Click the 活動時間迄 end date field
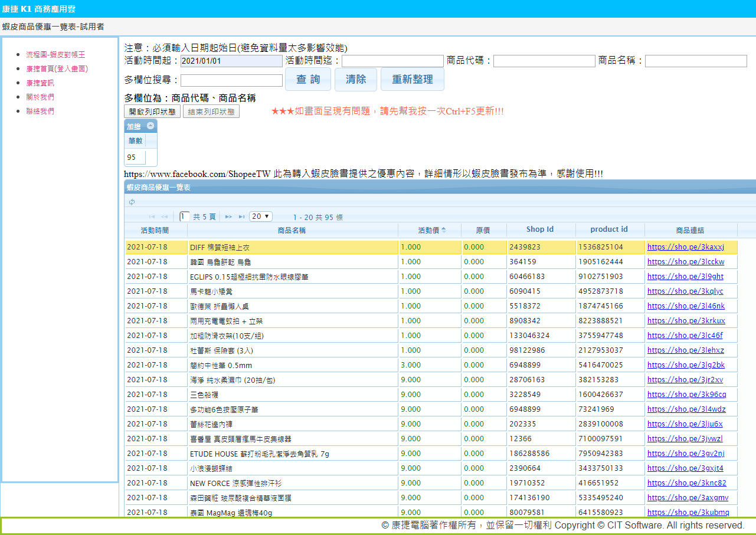Viewport: 756px width, 535px height. (392, 61)
